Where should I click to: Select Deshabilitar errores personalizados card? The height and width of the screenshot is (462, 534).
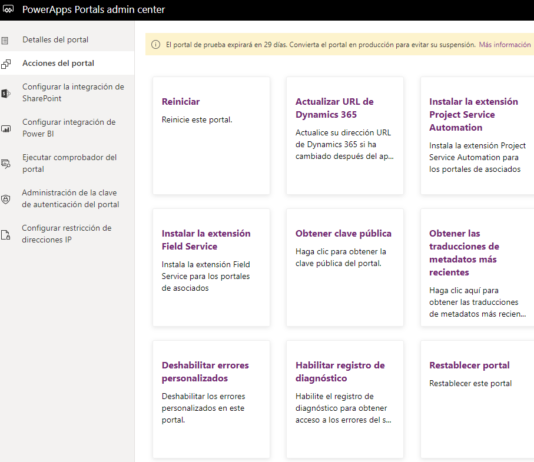[211, 399]
